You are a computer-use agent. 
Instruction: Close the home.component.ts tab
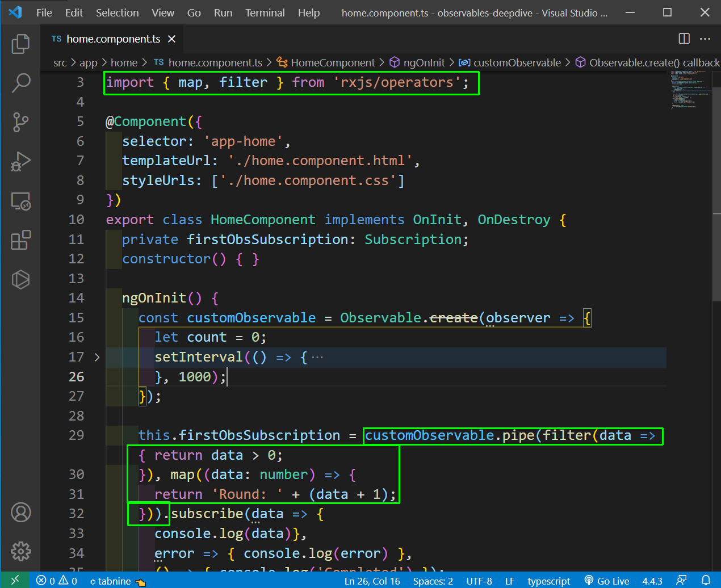click(x=171, y=39)
